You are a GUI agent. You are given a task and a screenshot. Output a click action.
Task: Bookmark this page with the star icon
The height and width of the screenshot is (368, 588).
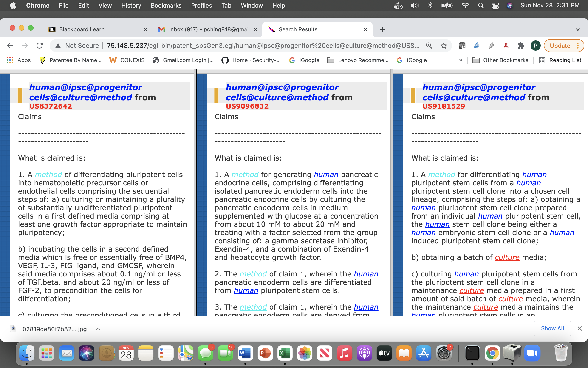(444, 46)
